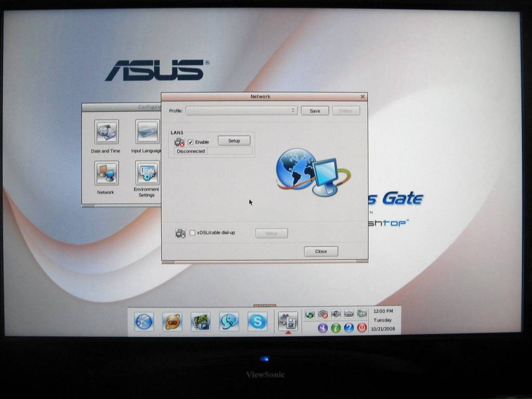Click the Configuration window title bar
Image resolution: width=532 pixels, height=399 pixels.
122,107
